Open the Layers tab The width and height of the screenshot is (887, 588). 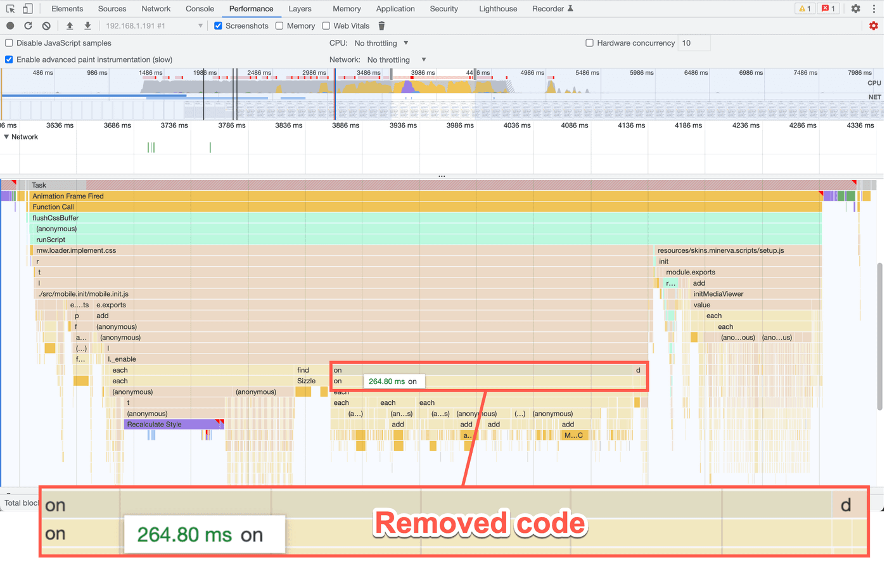tap(300, 9)
